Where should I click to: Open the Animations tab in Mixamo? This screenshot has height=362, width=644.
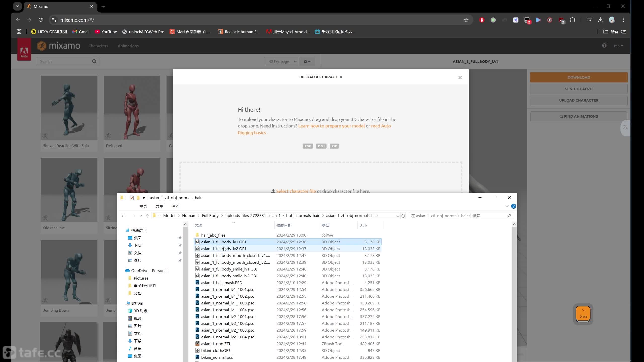pyautogui.click(x=128, y=46)
